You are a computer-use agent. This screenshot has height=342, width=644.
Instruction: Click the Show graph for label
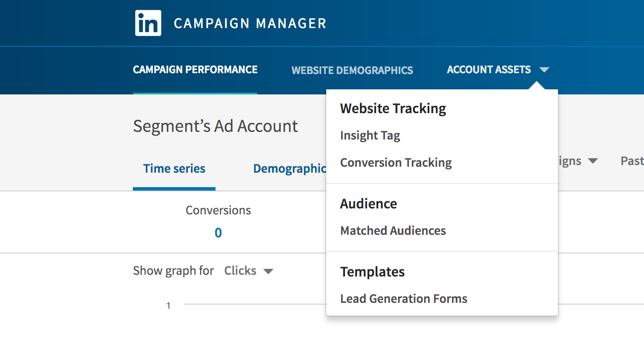coord(173,271)
